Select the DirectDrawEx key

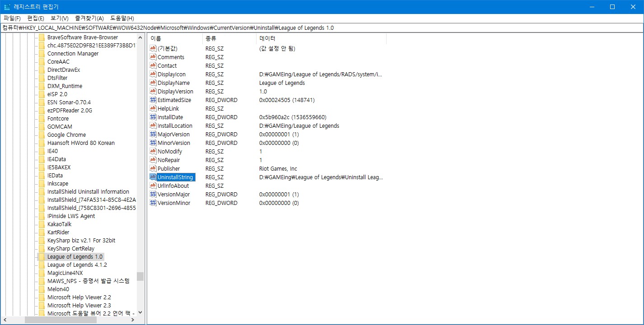tap(64, 70)
